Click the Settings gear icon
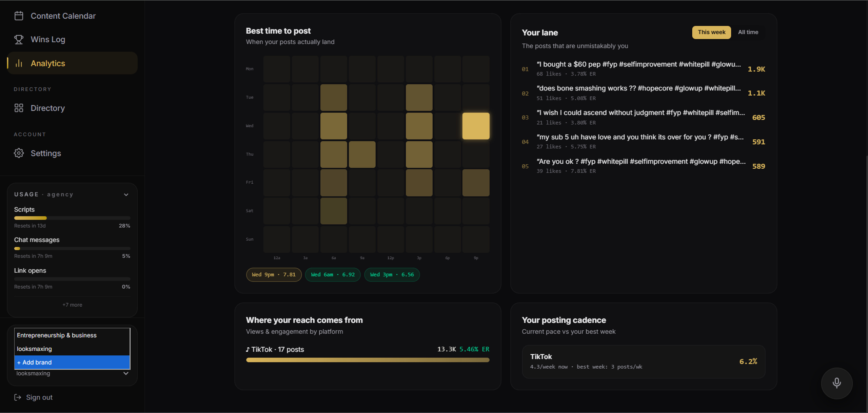 pyautogui.click(x=19, y=153)
